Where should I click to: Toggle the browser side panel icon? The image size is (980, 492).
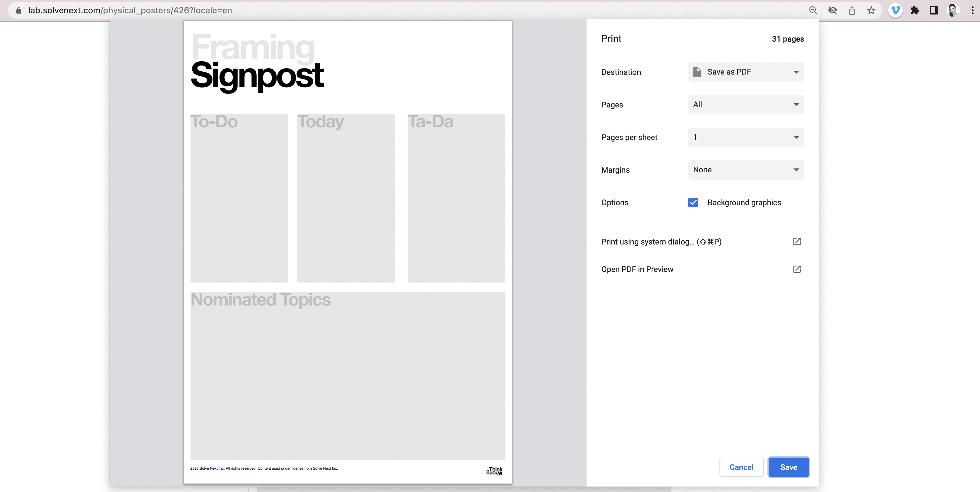pyautogui.click(x=934, y=10)
